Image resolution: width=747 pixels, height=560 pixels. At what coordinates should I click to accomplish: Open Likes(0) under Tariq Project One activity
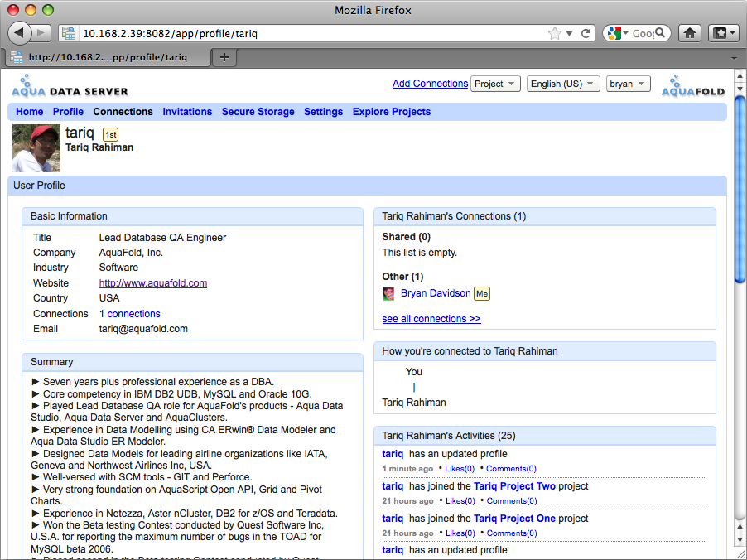(460, 533)
